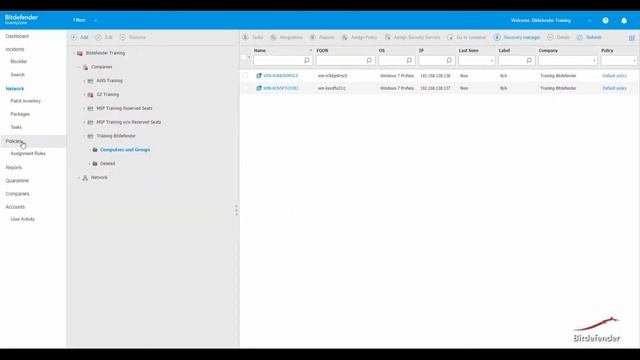Image resolution: width=640 pixels, height=360 pixels.
Task: Open the notifications bell icon
Action: pyautogui.click(x=624, y=20)
